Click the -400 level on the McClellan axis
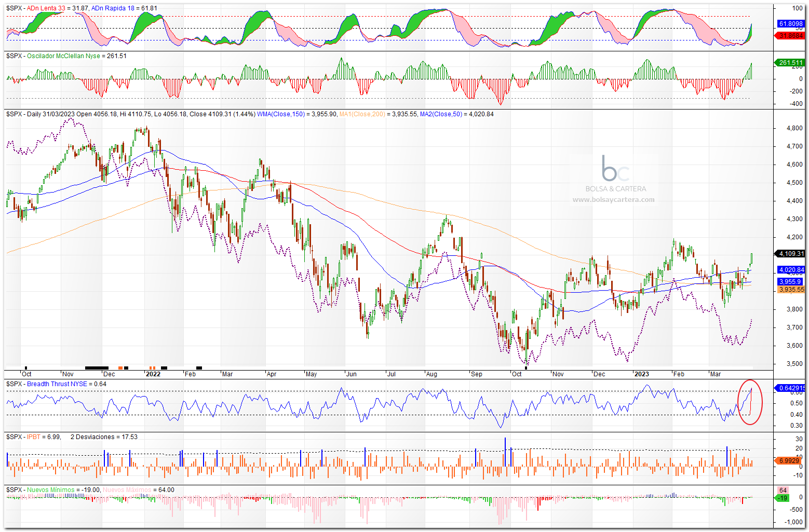The image size is (809, 532). tap(797, 103)
